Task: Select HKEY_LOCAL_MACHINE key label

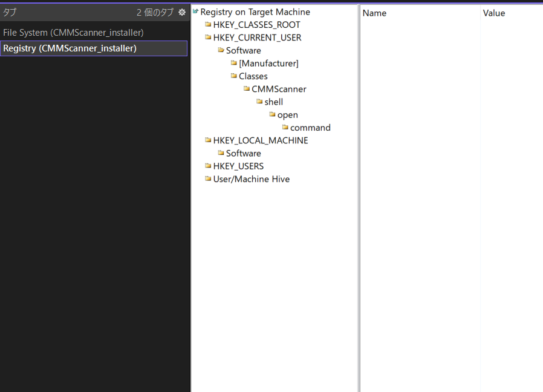Action: coord(261,140)
